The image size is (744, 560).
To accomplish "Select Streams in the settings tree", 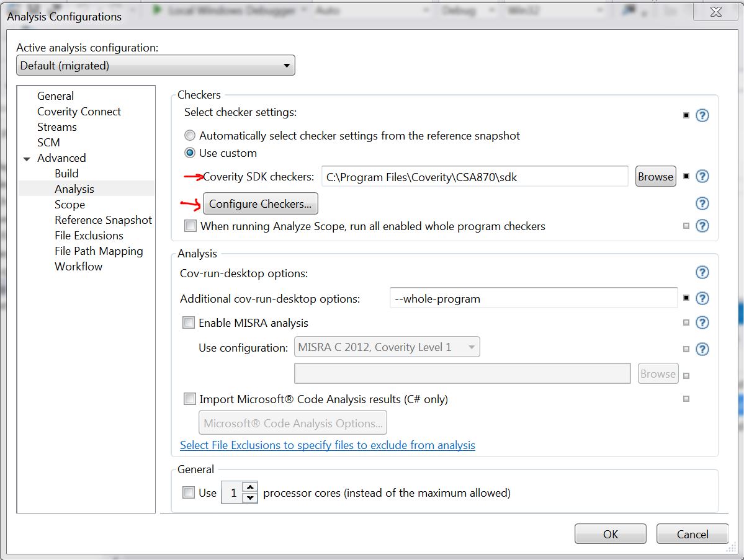I will coord(56,127).
